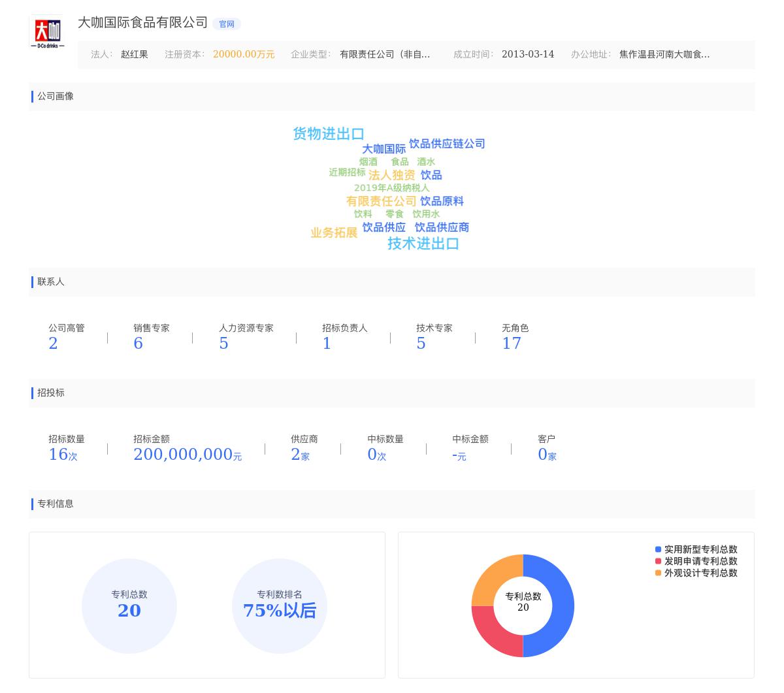
Task: Open the 官网 official website badge
Action: tap(227, 24)
